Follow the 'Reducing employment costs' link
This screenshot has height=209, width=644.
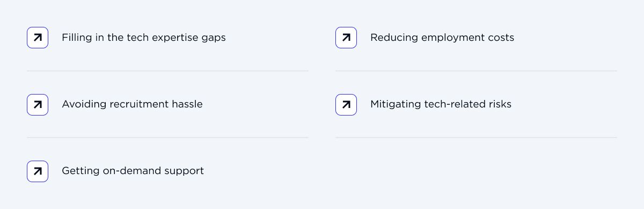pos(442,38)
